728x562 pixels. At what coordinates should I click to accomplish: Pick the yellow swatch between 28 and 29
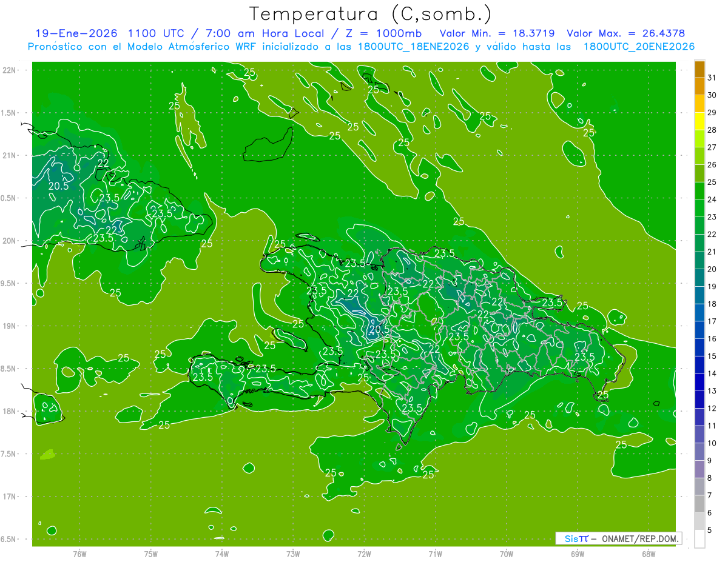point(699,121)
